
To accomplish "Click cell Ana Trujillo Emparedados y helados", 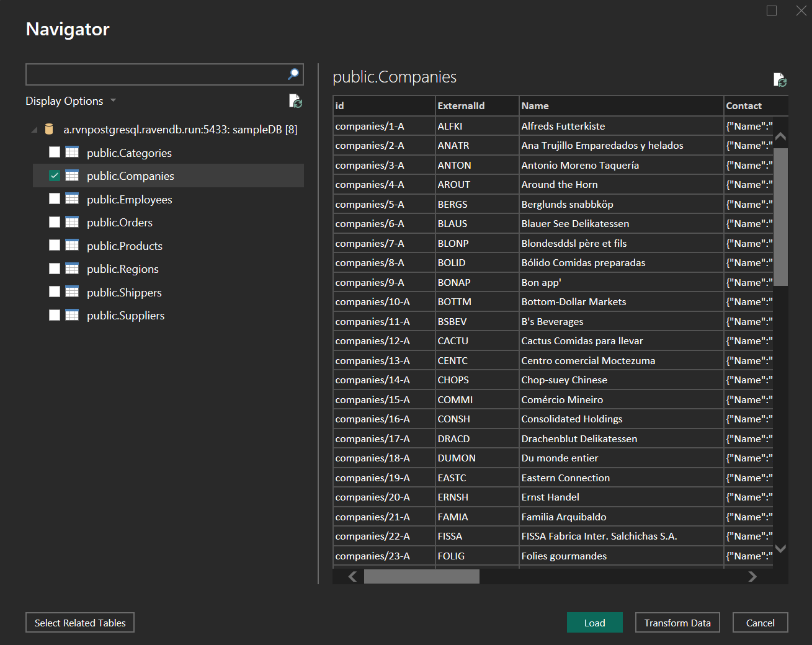I will pos(621,145).
